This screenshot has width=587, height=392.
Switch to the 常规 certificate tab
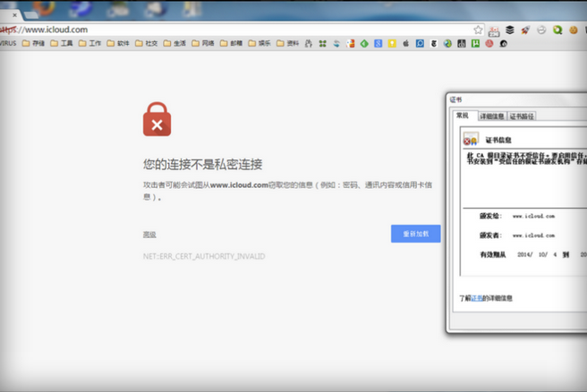tap(464, 115)
